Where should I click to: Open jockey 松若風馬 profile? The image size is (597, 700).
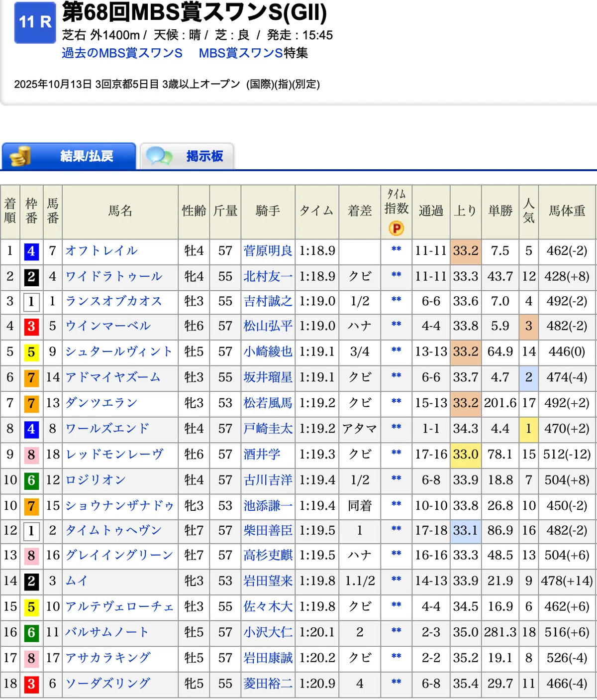click(x=268, y=403)
